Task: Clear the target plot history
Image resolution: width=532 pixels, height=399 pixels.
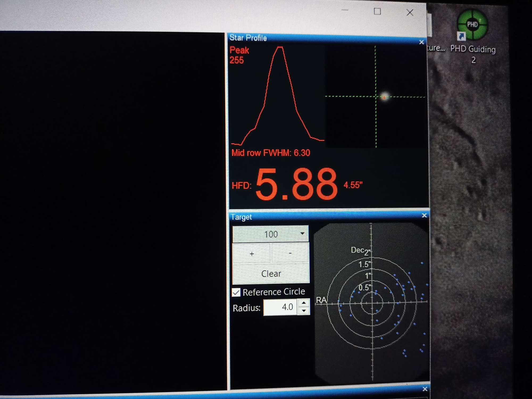Action: pos(271,273)
